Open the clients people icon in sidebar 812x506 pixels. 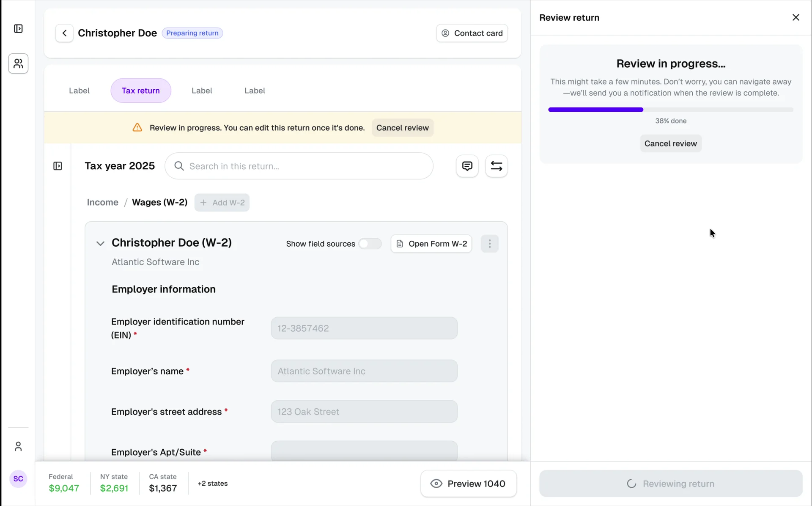coord(18,63)
